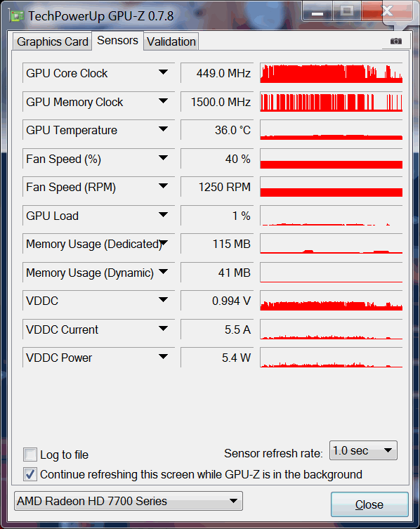The image size is (420, 529).
Task: Switch to the Graphics Card tab
Action: pos(52,41)
